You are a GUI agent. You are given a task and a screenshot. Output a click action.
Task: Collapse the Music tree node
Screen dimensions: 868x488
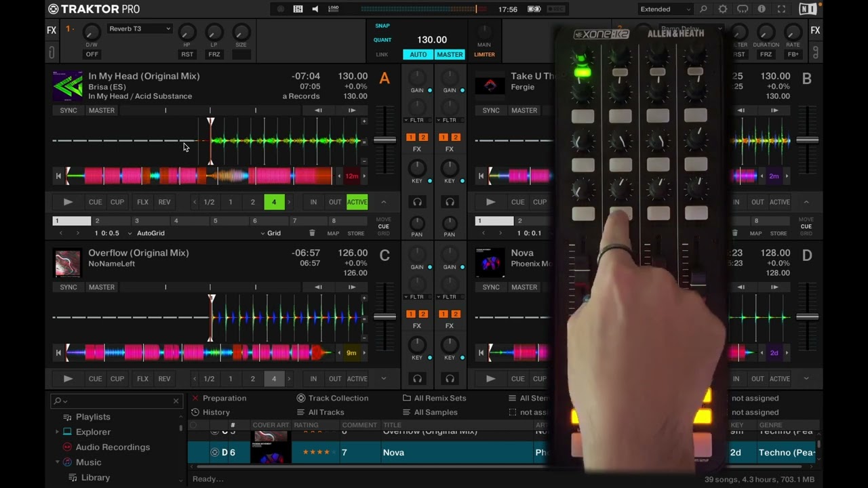57,462
